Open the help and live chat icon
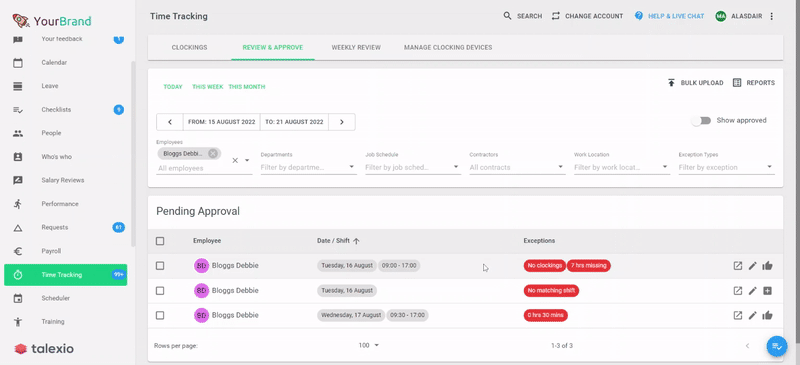This screenshot has height=365, width=800. 639,16
